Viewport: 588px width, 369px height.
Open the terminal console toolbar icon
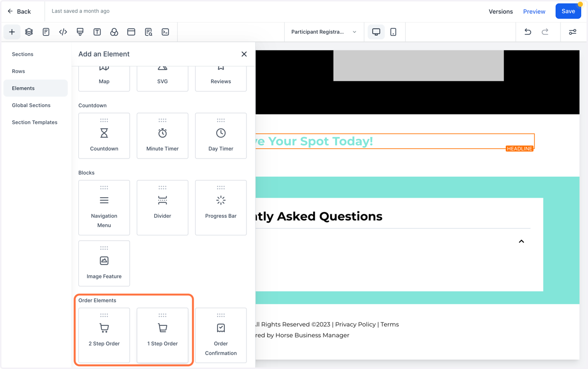point(166,32)
